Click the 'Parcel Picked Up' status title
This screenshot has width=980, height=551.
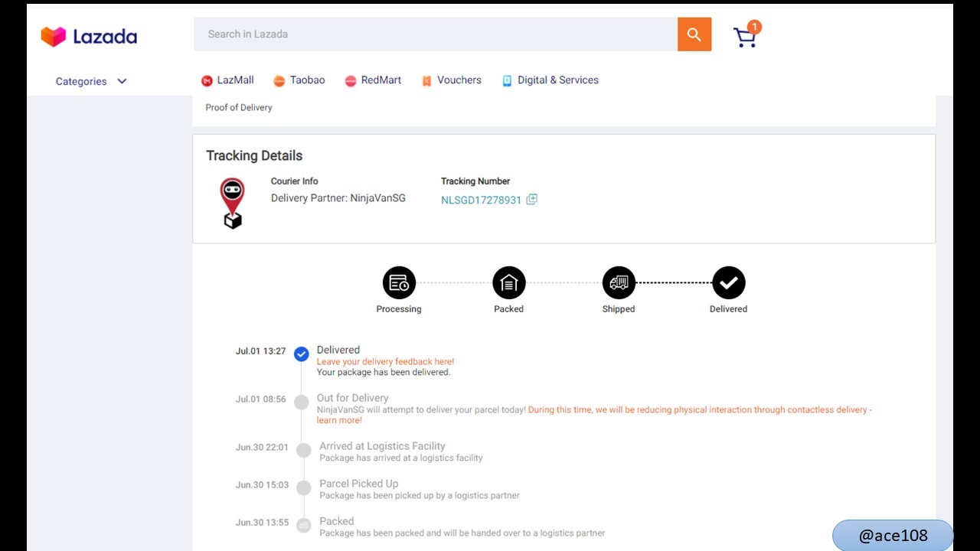pos(359,484)
